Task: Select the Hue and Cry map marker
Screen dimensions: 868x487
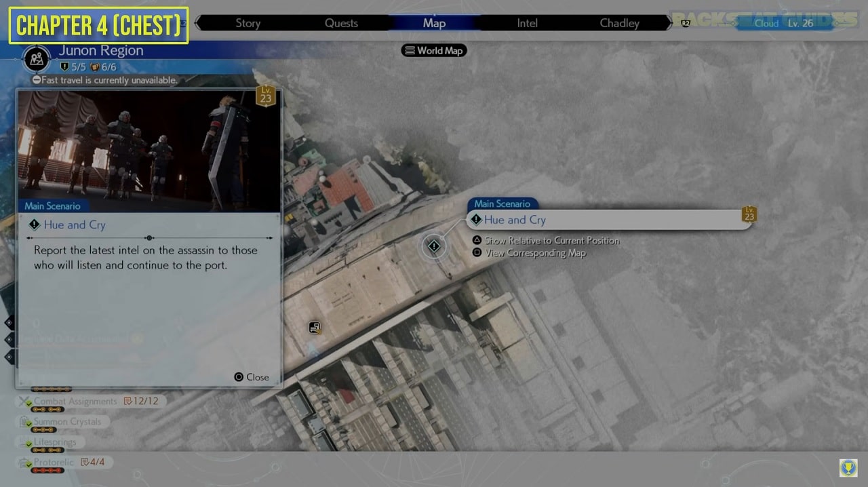Action: (x=434, y=246)
